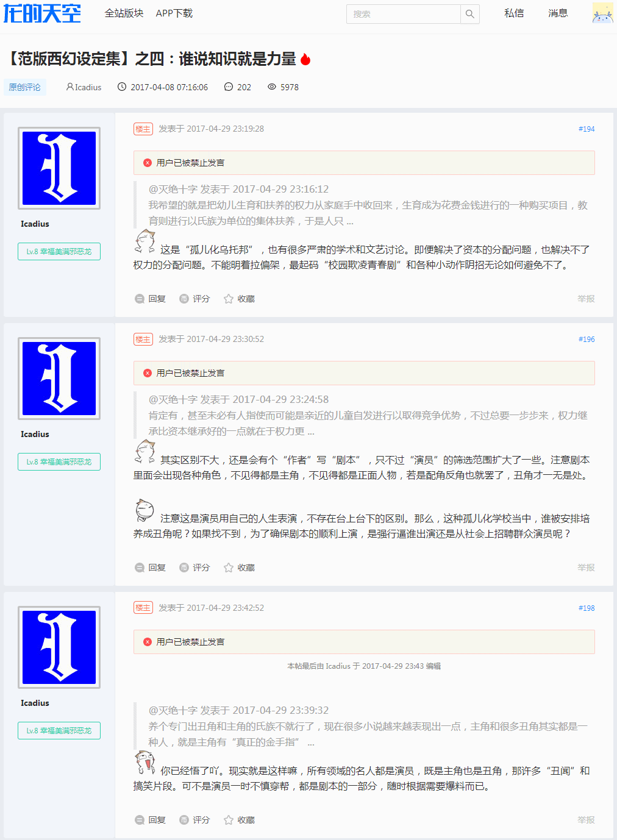Click emoticon before 注意这是演员
Viewport: 617px width, 840px height.
coord(144,511)
